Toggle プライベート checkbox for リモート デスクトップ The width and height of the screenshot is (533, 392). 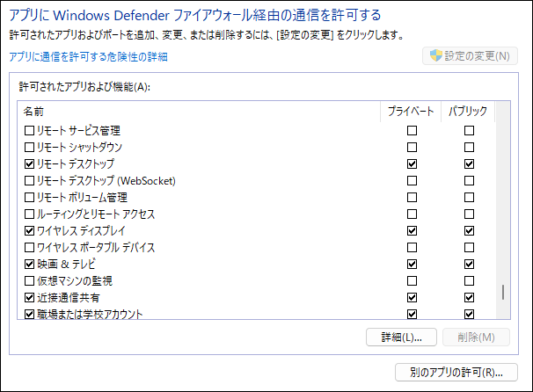(412, 164)
